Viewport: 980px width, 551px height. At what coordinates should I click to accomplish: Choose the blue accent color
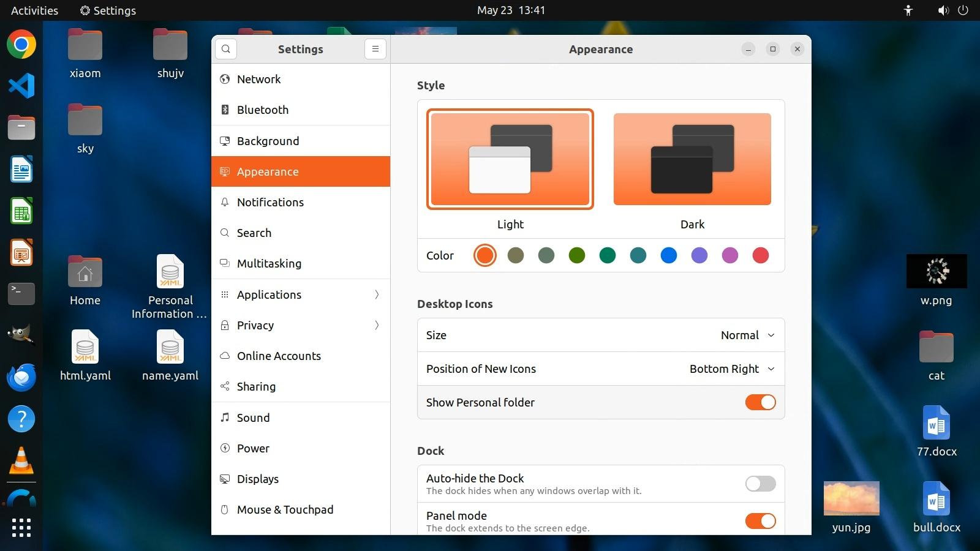coord(668,255)
